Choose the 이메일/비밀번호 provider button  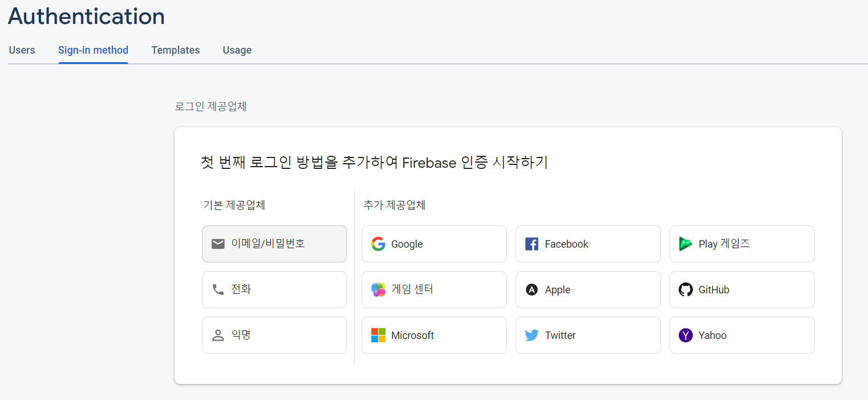click(274, 244)
